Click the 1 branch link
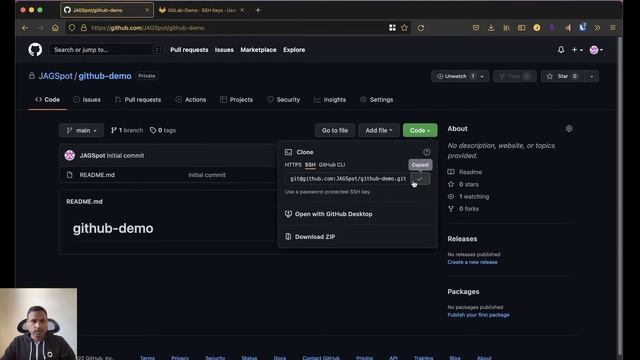Viewport: 640px width, 360px height. pyautogui.click(x=127, y=130)
